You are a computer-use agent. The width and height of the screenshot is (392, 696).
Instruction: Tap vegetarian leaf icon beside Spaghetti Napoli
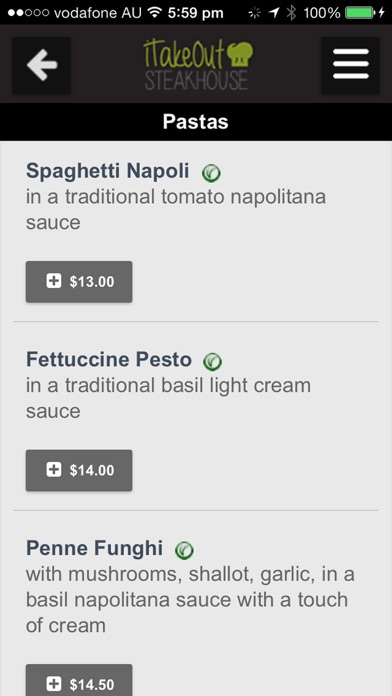[x=211, y=173]
